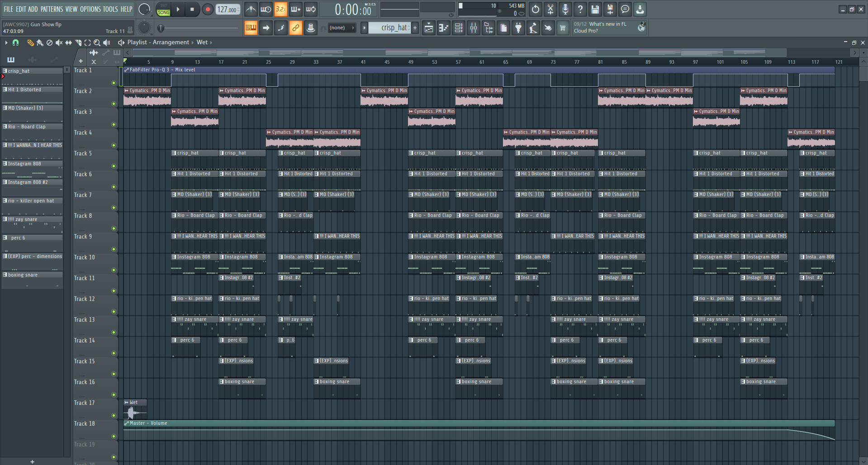Stop playback with the stop button
Viewport: 868px width, 465px height.
192,9
